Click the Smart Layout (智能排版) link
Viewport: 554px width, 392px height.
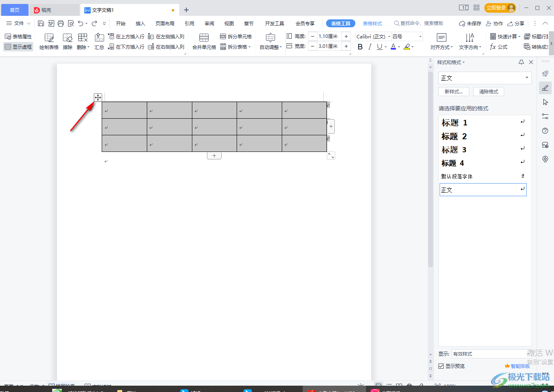tap(517, 366)
